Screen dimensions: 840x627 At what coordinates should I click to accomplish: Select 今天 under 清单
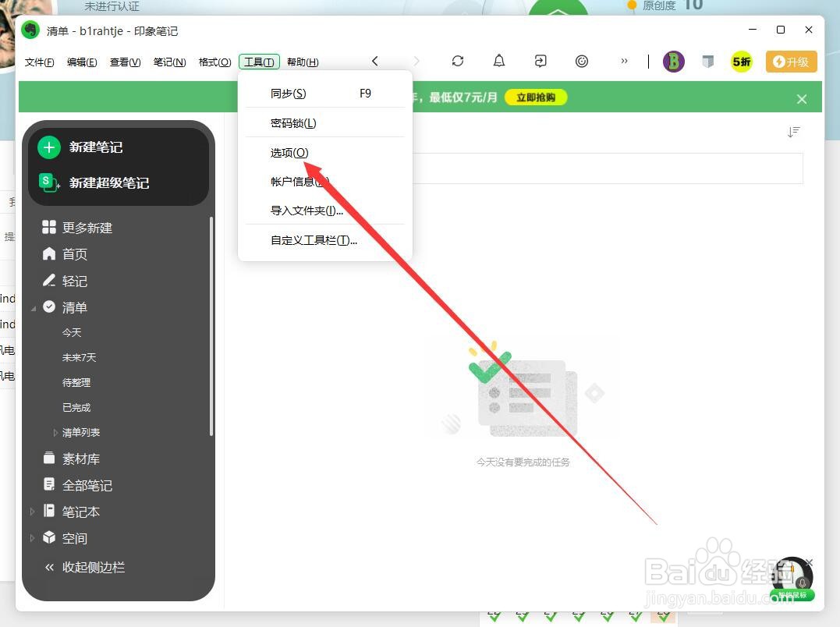72,332
